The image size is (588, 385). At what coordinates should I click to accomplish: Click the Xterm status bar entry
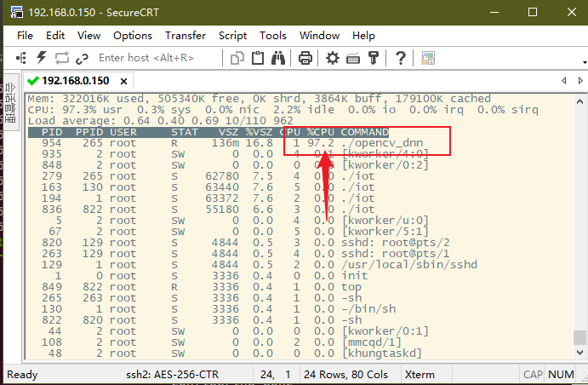(x=420, y=375)
